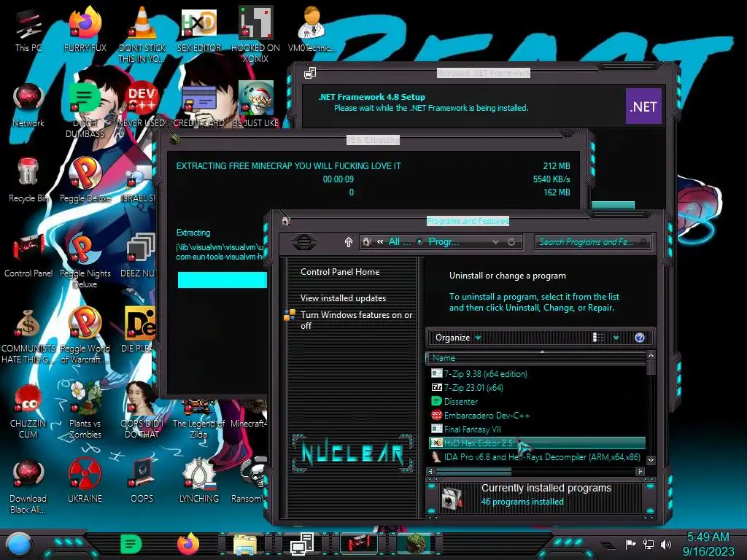The width and height of the screenshot is (747, 560).
Task: Open the Plants vs Zombies shortcut
Action: [x=85, y=411]
